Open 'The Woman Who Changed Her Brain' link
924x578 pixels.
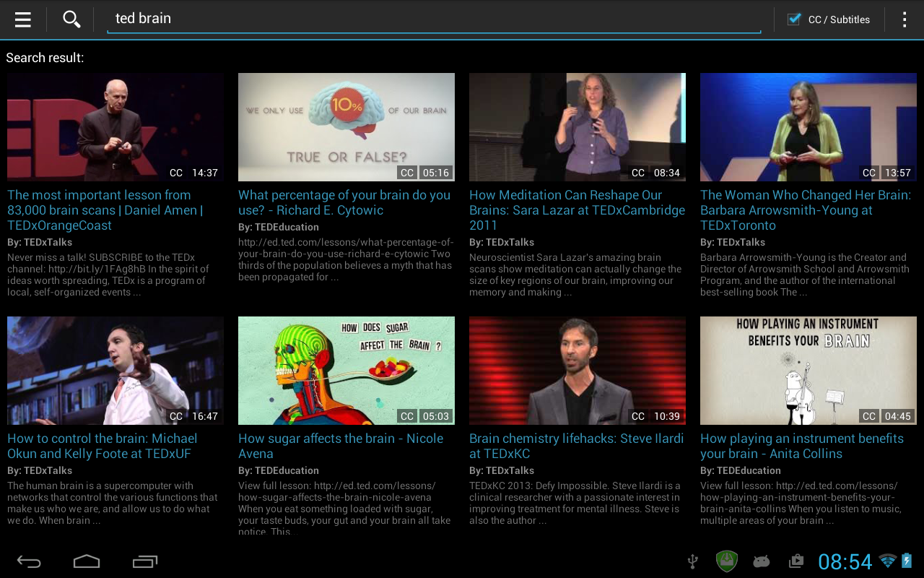(806, 210)
